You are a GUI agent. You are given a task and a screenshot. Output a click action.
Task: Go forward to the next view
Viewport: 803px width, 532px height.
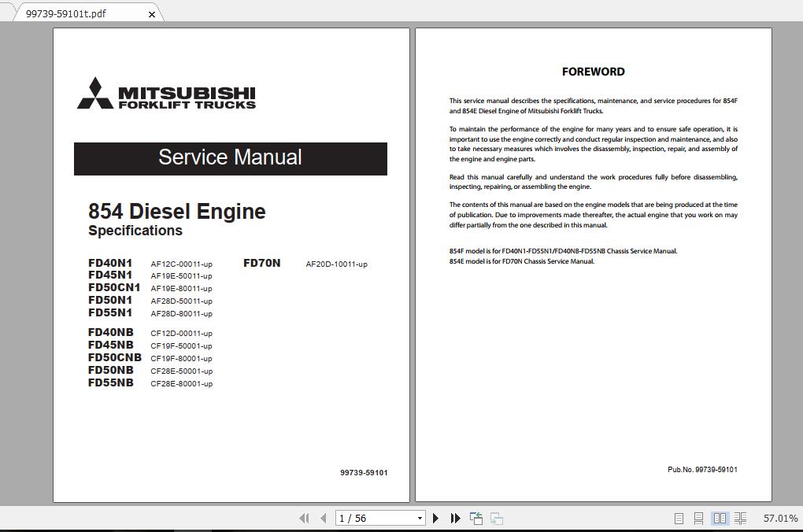coord(495,519)
